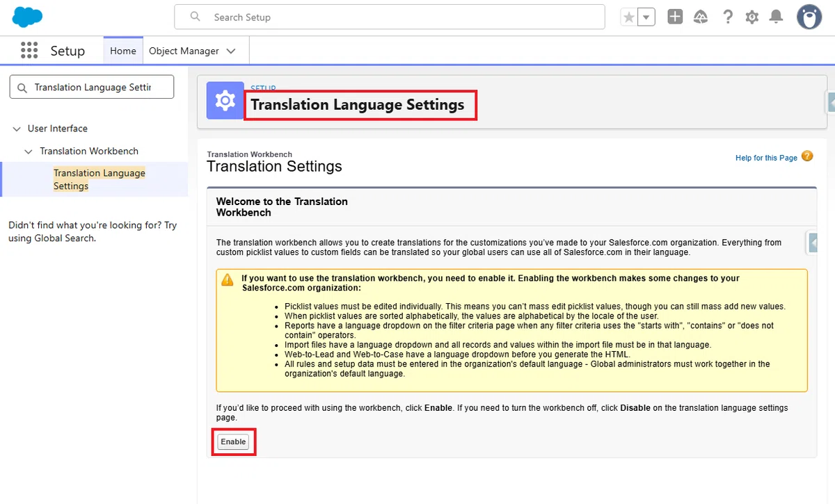This screenshot has height=504, width=835.
Task: Select Translation Language Settings in sidebar
Action: (x=100, y=179)
